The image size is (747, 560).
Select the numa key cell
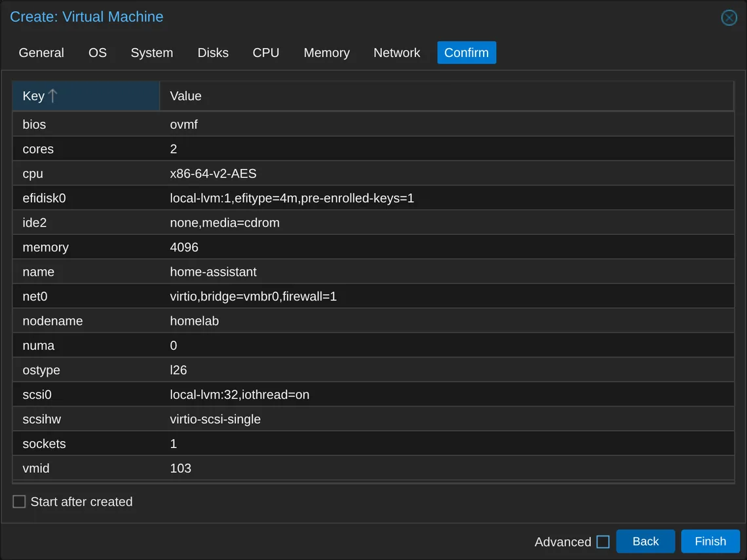pyautogui.click(x=86, y=346)
